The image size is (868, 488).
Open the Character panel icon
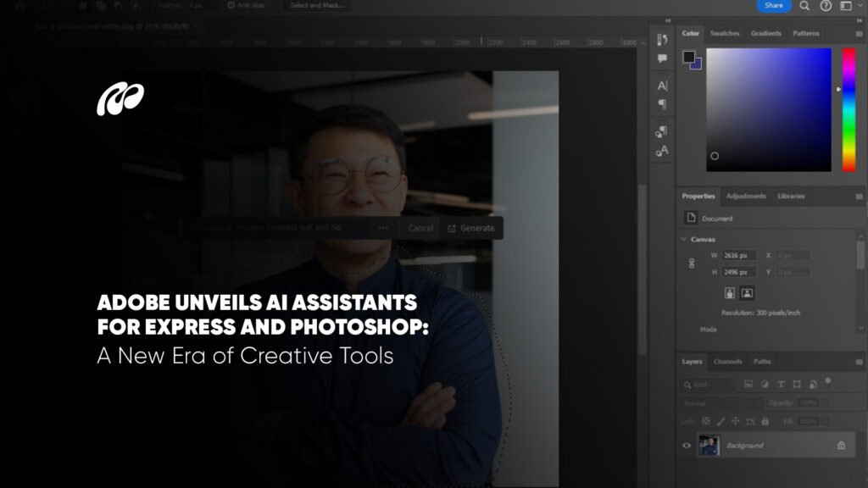click(662, 86)
